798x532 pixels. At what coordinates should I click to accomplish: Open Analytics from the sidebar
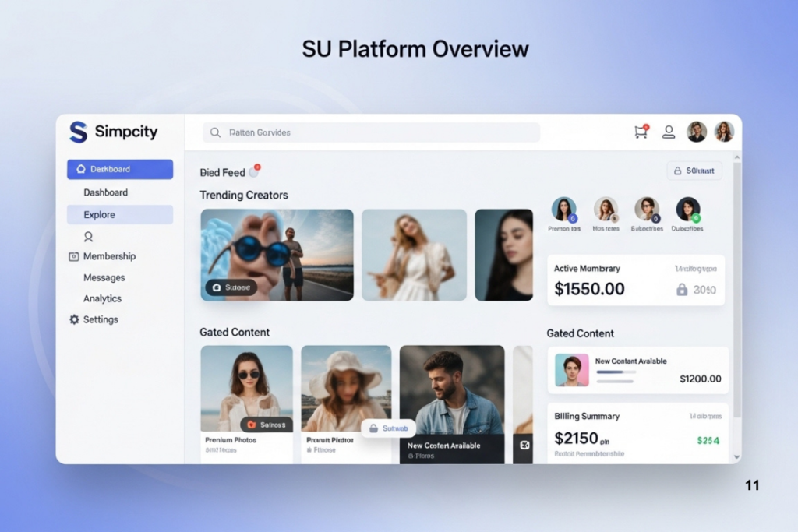(102, 298)
